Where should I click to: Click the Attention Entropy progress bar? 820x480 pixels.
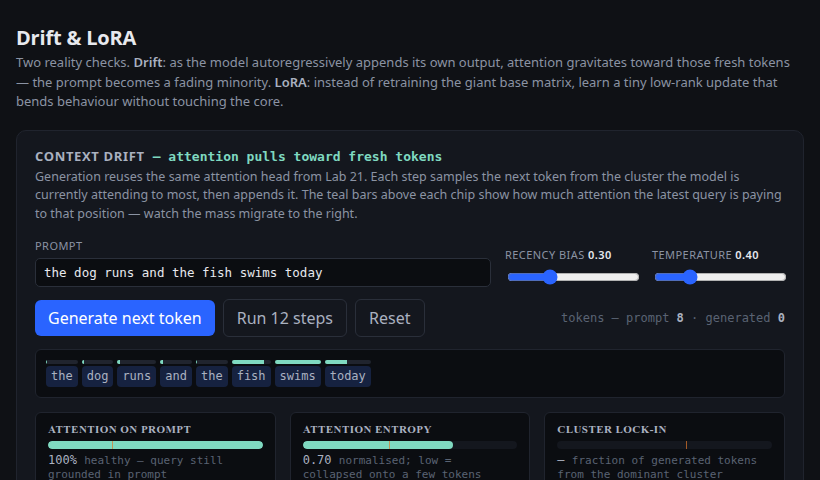click(409, 445)
